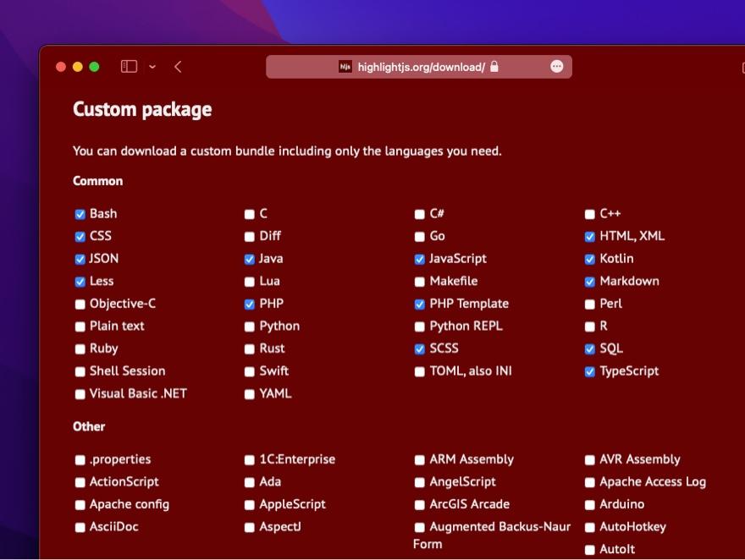Tick the Go checkbox
Viewport: 745px width, 560px height.
[420, 237]
